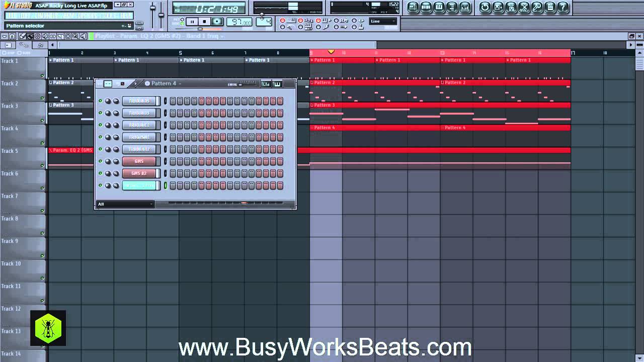Open the Step Sequencer shortcut icon
Image resolution: width=644 pixels, height=362 pixels.
(426, 8)
